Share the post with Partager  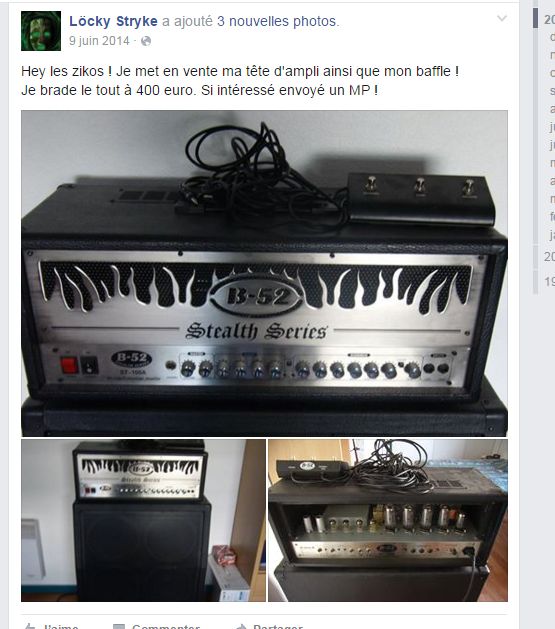tap(278, 626)
